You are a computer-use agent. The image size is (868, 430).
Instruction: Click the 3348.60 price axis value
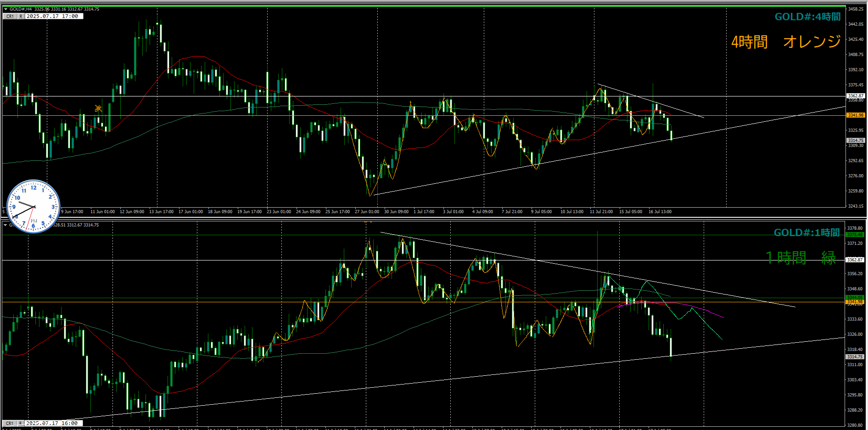pyautogui.click(x=855, y=289)
